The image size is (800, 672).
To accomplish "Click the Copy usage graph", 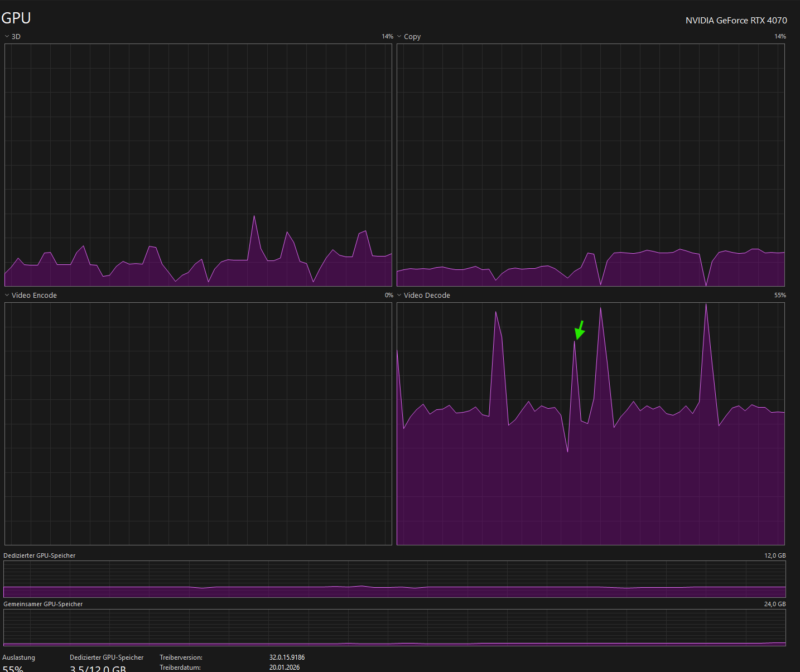I will pyautogui.click(x=590, y=165).
